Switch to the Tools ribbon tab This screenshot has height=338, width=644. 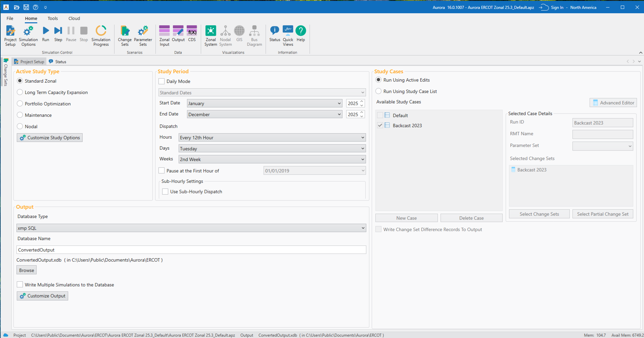53,18
